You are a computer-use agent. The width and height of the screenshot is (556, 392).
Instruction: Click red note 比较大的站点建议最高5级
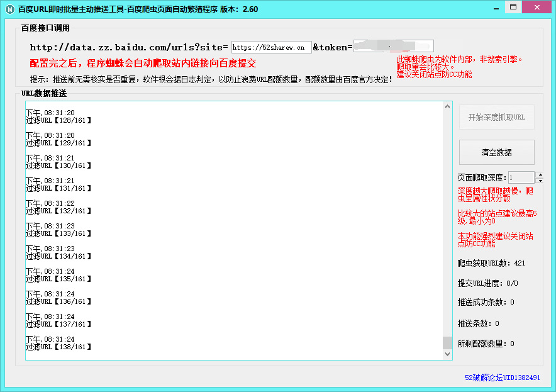497,217
